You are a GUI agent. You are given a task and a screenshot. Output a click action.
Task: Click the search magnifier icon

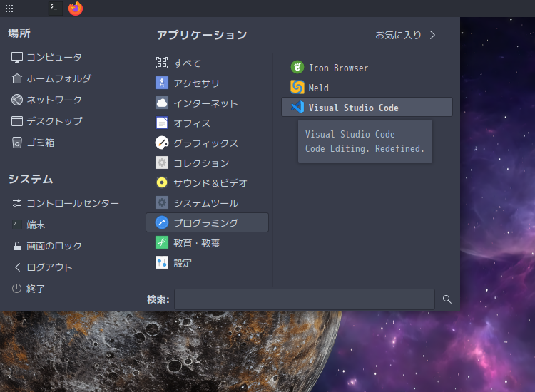(x=447, y=299)
